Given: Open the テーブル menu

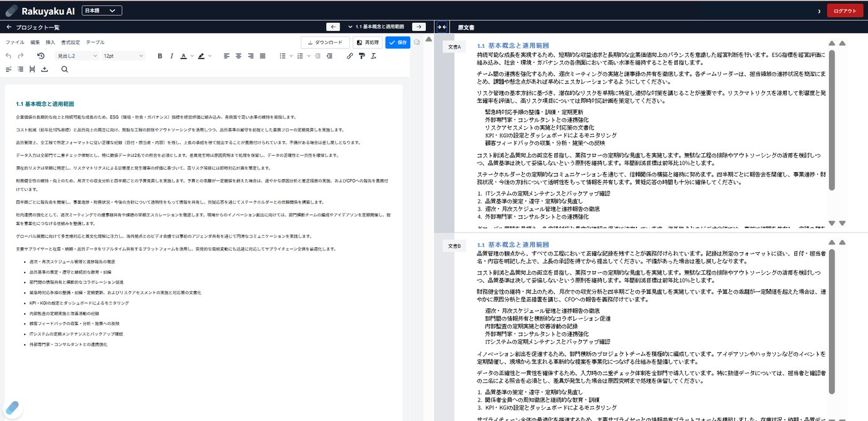Looking at the screenshot, I should click(x=95, y=42).
